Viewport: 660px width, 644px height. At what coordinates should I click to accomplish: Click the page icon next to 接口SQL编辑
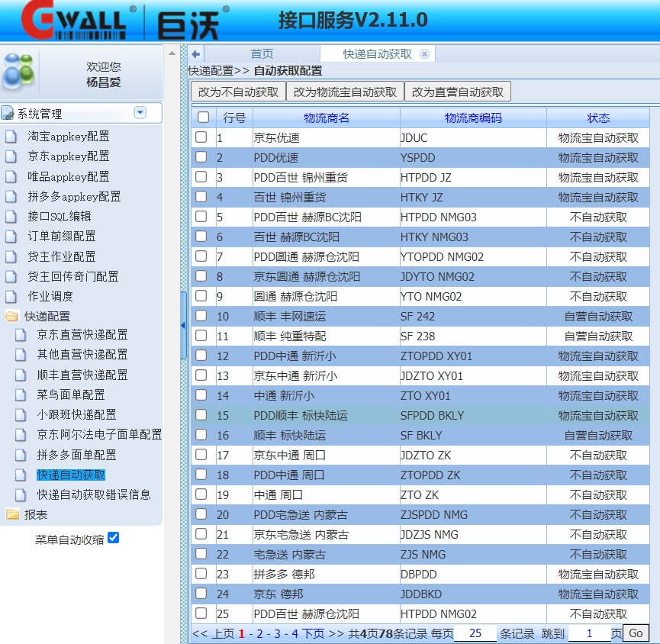click(x=11, y=217)
